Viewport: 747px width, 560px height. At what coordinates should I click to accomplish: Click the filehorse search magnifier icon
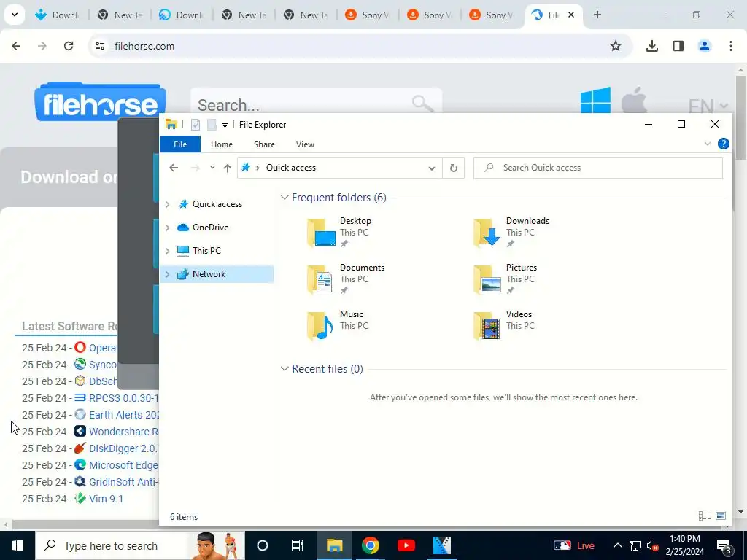(x=422, y=104)
